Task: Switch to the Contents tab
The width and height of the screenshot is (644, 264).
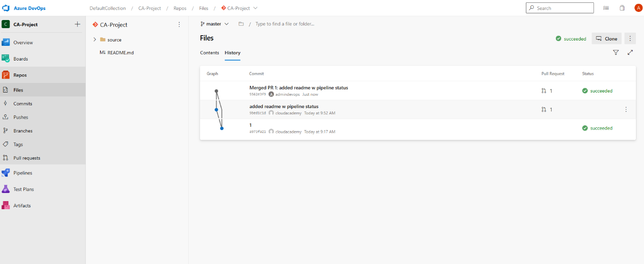Action: coord(210,53)
